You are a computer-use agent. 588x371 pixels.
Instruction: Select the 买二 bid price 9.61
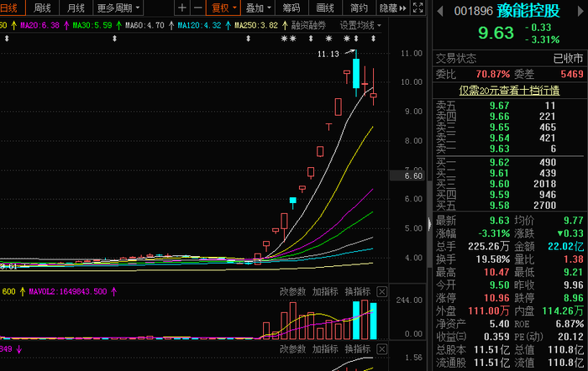(499, 173)
